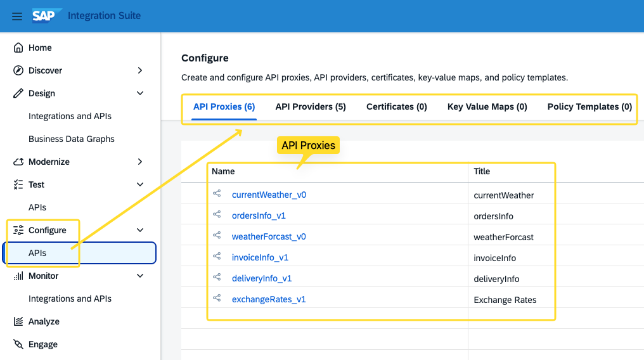Viewport: 644px width, 360px height.
Task: Switch to the API Proxies tab
Action: coord(224,106)
